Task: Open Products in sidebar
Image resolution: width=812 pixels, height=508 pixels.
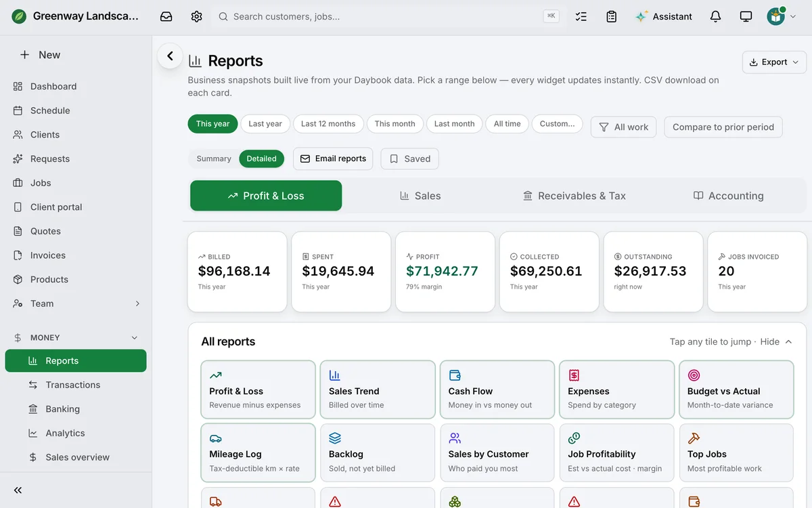Action: tap(76, 280)
